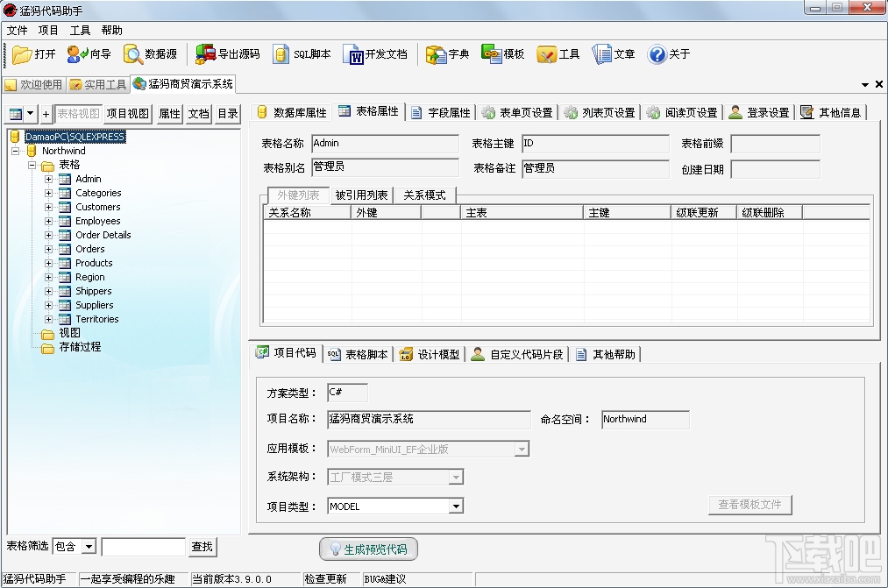This screenshot has height=588, width=888.
Task: Open the 工具 menu in menu bar
Action: click(80, 30)
